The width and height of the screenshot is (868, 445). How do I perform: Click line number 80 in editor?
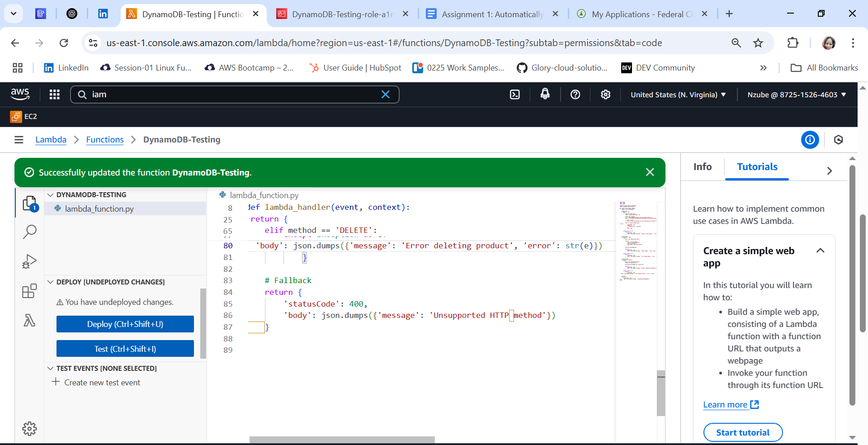click(x=228, y=246)
